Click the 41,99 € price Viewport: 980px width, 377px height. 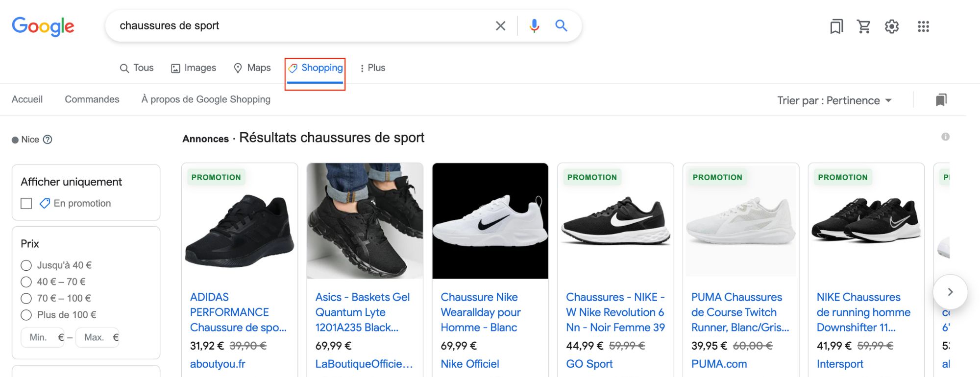(x=834, y=346)
